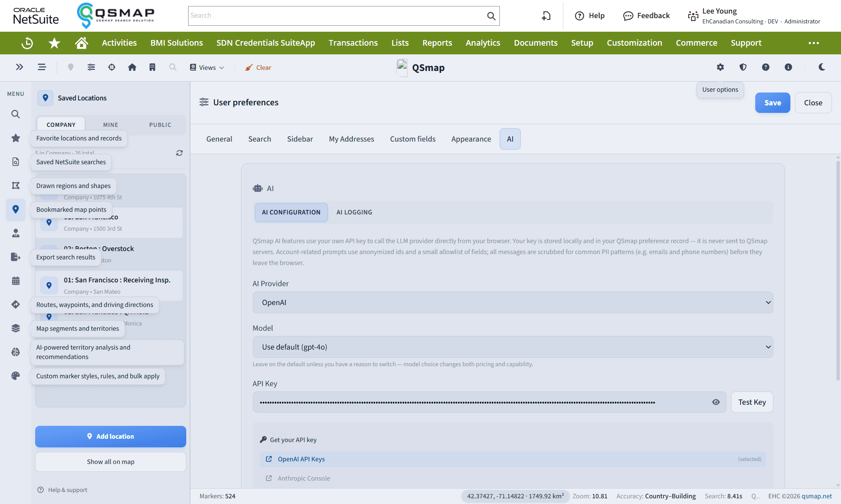Click the crosshair locate icon

pos(112,67)
